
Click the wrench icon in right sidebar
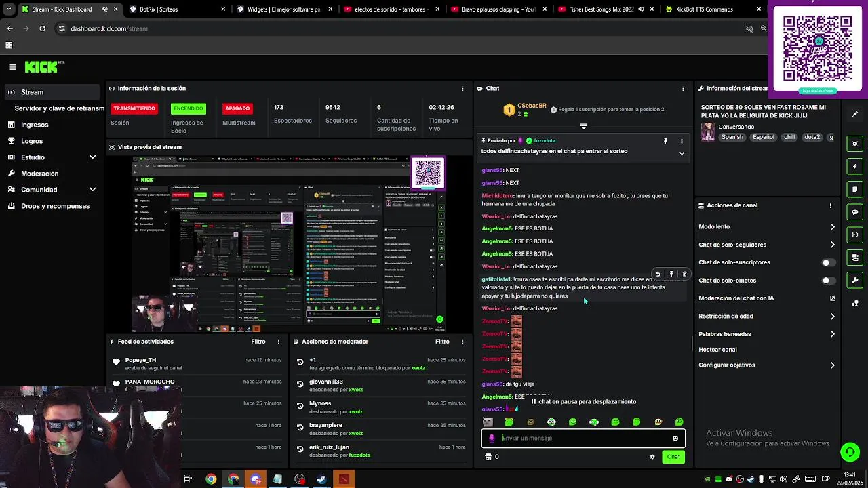point(855,281)
